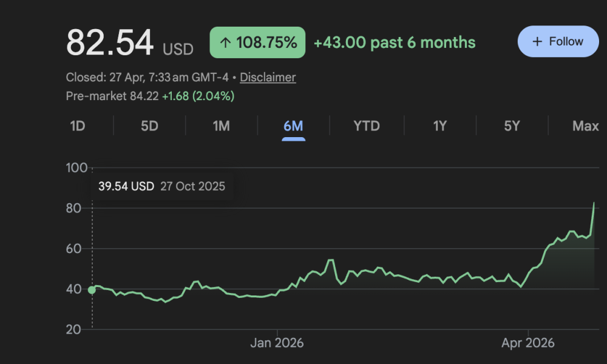This screenshot has height=364, width=607.
Task: Click the Pre-market 84.22 text
Action: point(112,96)
